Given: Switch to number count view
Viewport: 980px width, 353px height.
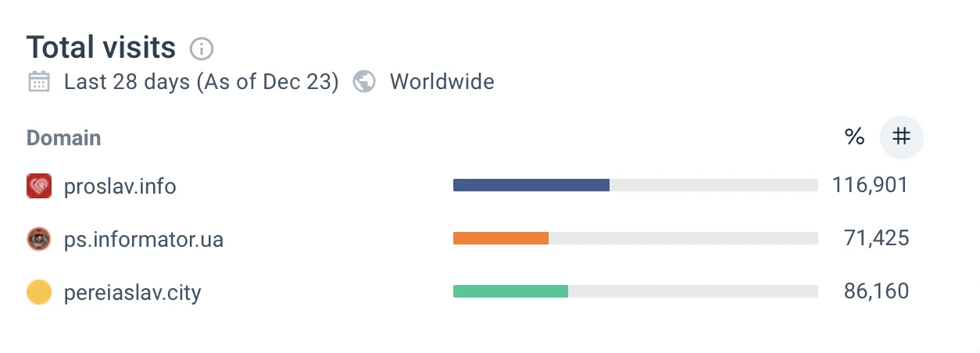Looking at the screenshot, I should point(902,137).
